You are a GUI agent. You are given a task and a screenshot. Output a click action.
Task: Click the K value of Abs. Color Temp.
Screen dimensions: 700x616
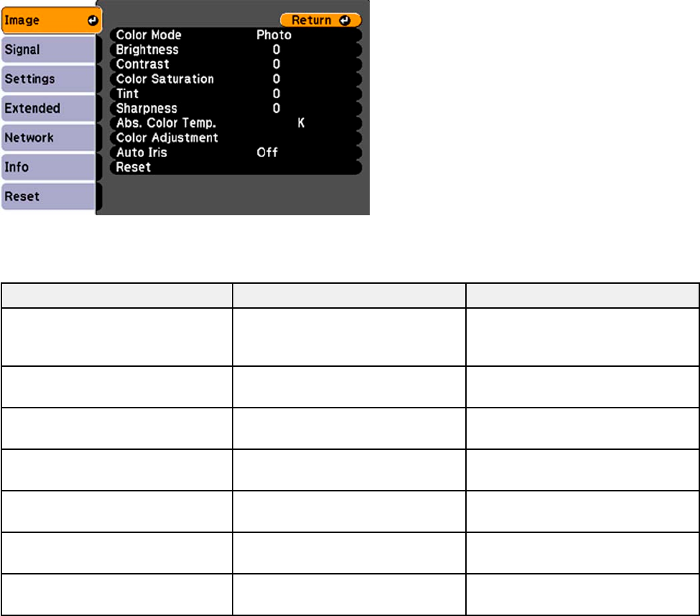[301, 123]
